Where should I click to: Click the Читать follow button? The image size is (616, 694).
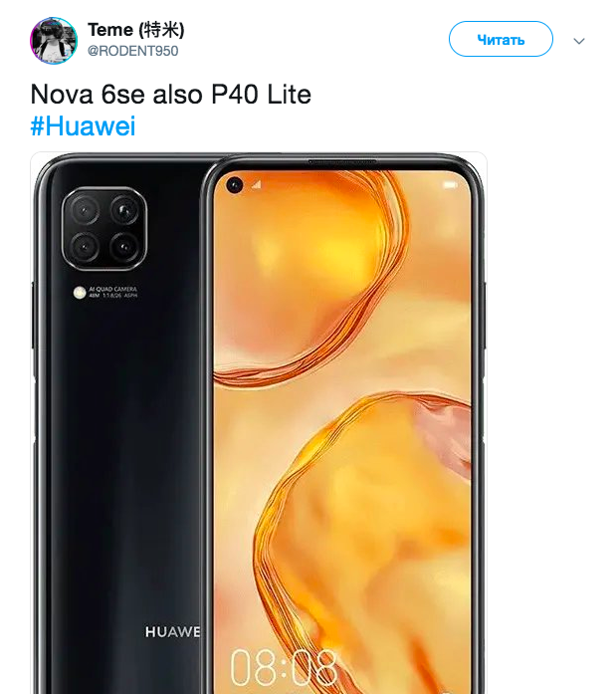tap(501, 39)
